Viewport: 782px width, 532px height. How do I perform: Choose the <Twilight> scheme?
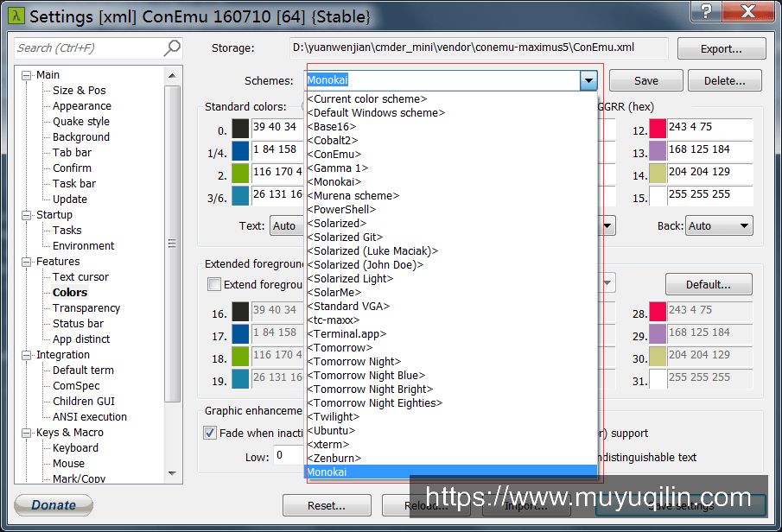tap(334, 416)
